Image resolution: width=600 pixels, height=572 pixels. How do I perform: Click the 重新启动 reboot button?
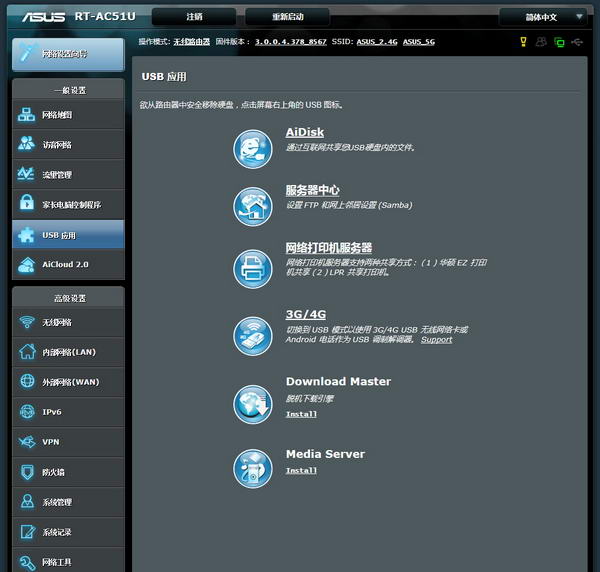pyautogui.click(x=287, y=17)
